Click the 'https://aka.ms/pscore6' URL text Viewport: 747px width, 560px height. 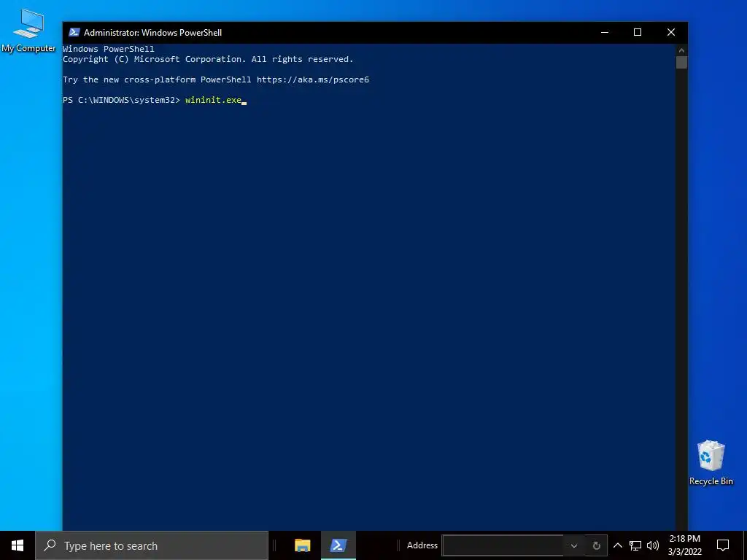click(x=313, y=79)
